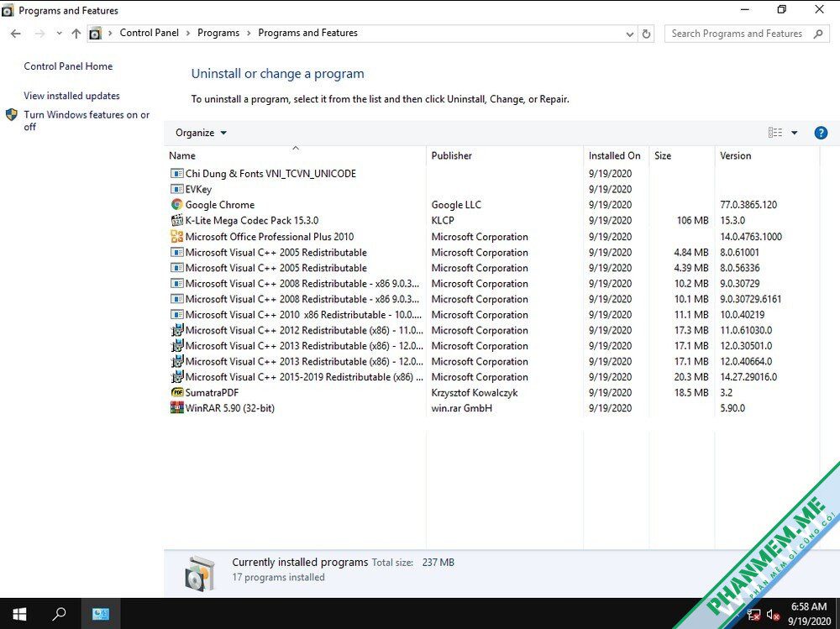Click the KLCP publisher cell
840x629 pixels.
click(x=443, y=220)
